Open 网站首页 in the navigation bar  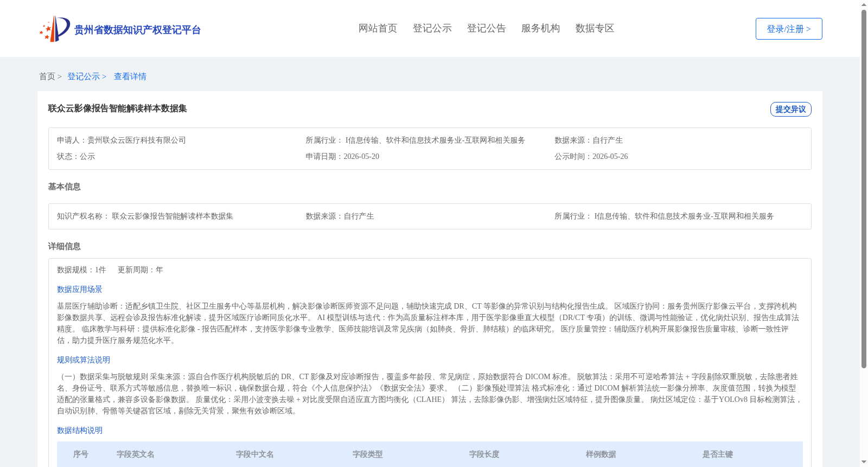378,28
